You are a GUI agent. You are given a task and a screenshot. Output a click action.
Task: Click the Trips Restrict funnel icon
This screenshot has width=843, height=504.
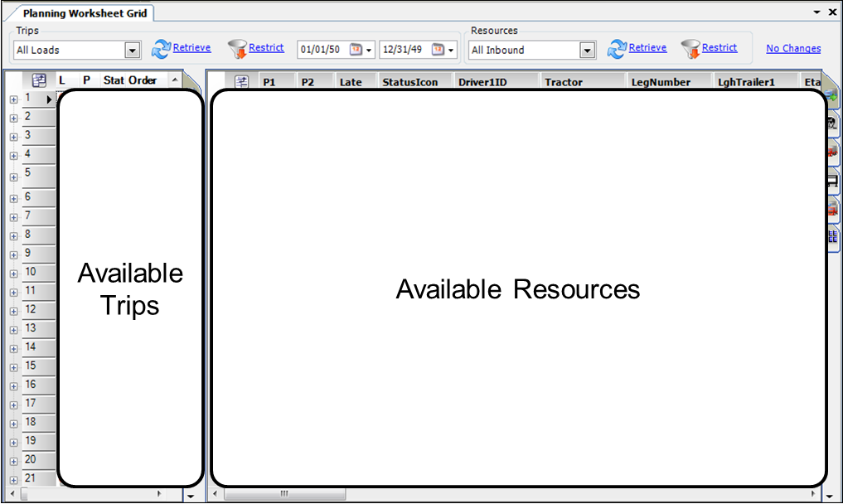[237, 49]
